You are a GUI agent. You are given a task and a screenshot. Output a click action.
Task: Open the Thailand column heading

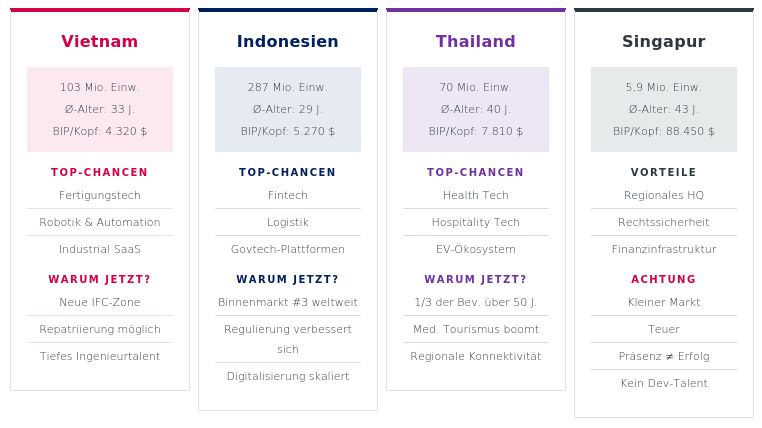pos(476,42)
